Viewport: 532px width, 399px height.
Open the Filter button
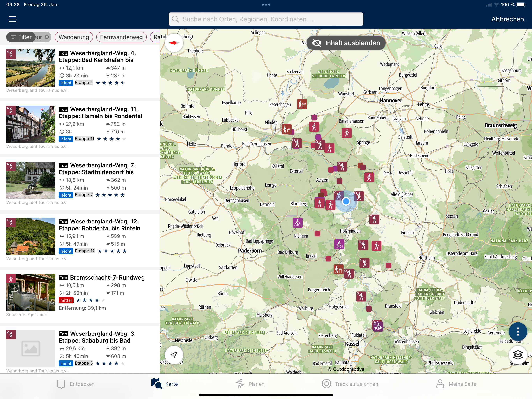pos(21,37)
